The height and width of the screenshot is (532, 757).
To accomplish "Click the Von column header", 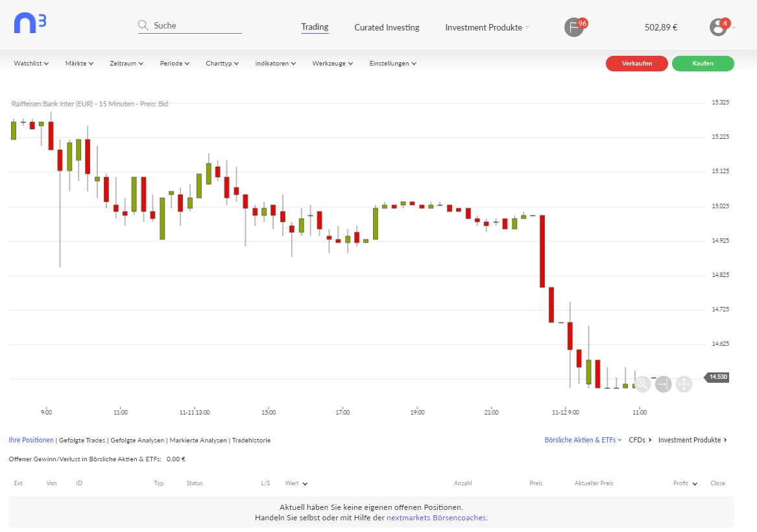I will pyautogui.click(x=51, y=483).
